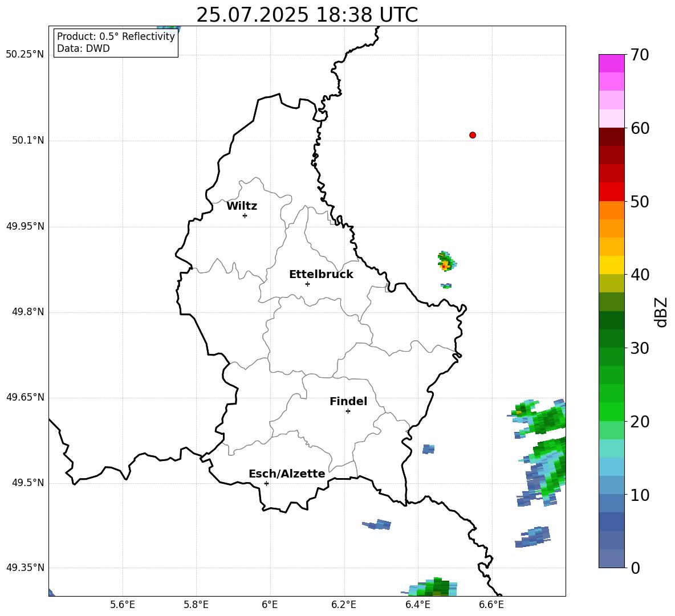Click the 5.8°E longitude label

point(196,605)
